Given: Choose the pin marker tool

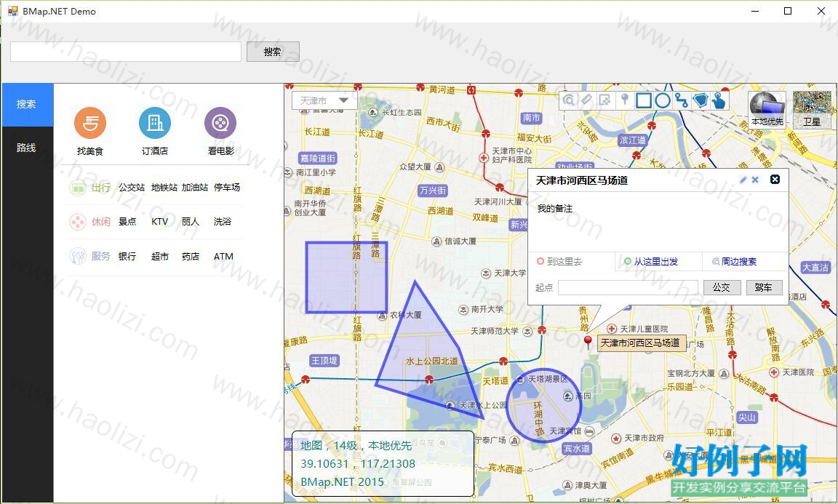Looking at the screenshot, I should pos(623,100).
